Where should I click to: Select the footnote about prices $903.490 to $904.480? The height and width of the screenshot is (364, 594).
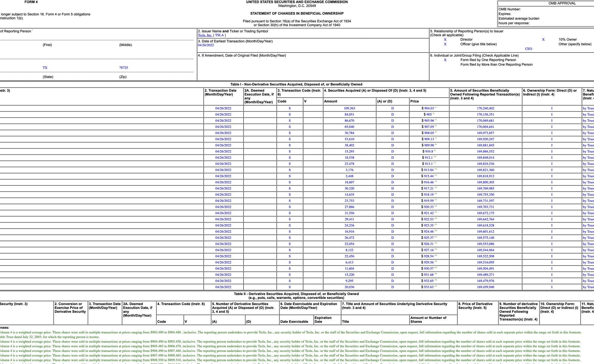(291, 332)
